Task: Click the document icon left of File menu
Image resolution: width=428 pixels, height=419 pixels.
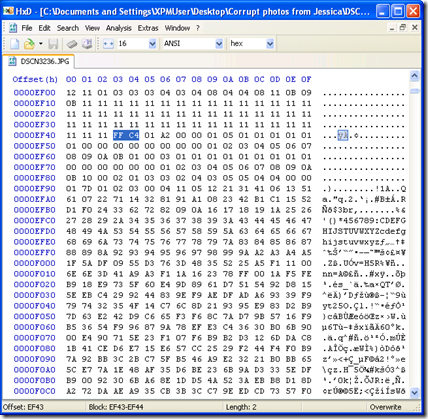Action: pyautogui.click(x=13, y=28)
